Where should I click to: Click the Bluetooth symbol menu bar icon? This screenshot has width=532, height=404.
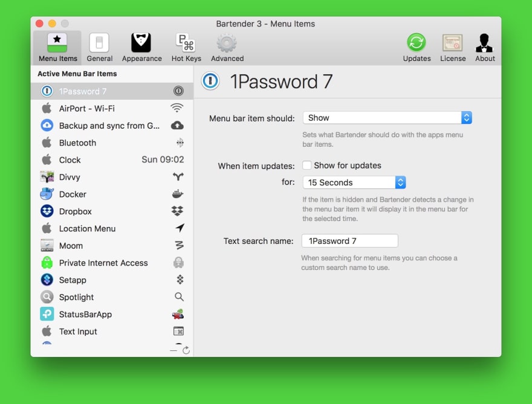(180, 143)
